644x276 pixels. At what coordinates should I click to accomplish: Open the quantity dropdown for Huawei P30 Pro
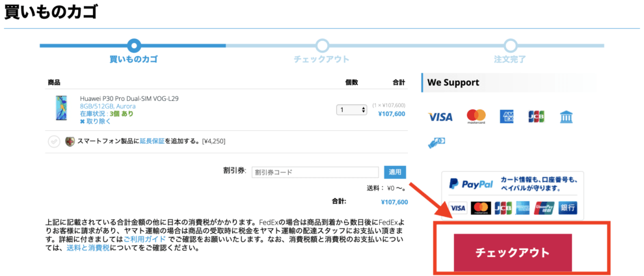(x=352, y=109)
